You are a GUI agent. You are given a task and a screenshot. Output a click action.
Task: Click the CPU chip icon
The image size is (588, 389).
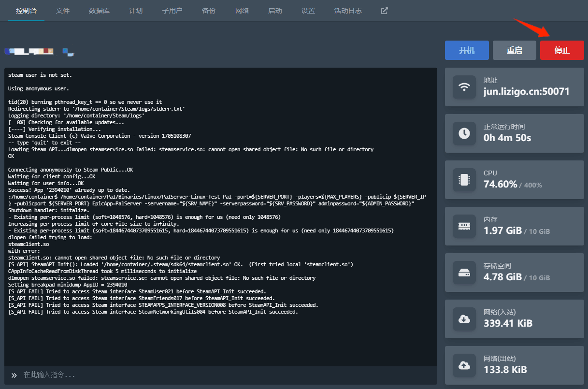(464, 180)
